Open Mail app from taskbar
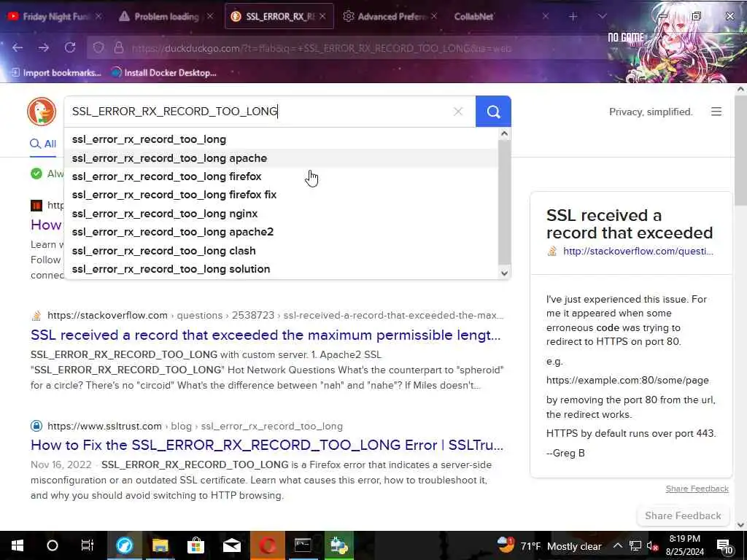Screen dimensions: 747x560 click(231, 545)
